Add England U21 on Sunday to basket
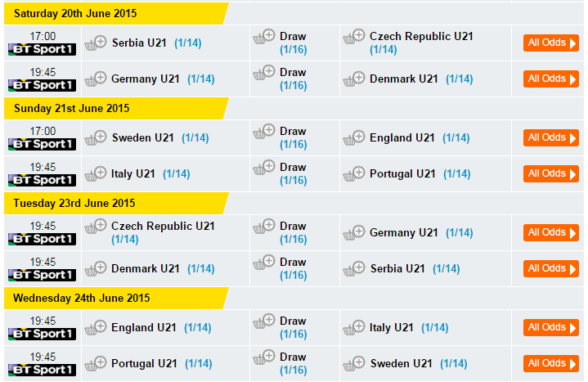Viewport: 588px width, 382px height. tap(353, 137)
